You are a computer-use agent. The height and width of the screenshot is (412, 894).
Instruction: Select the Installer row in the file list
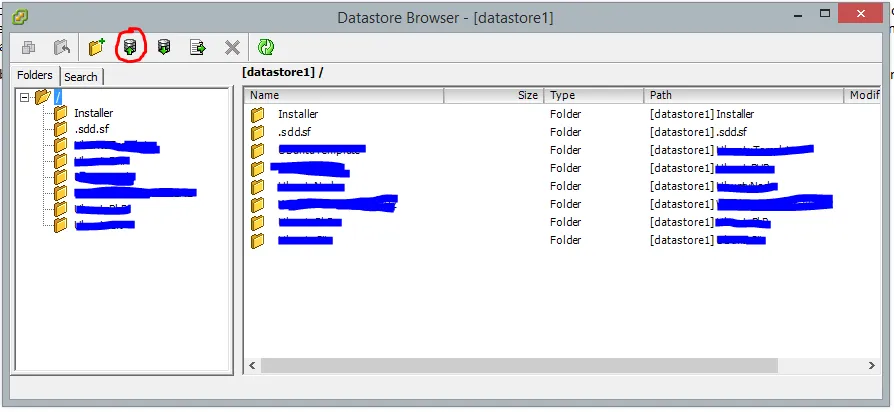point(297,114)
